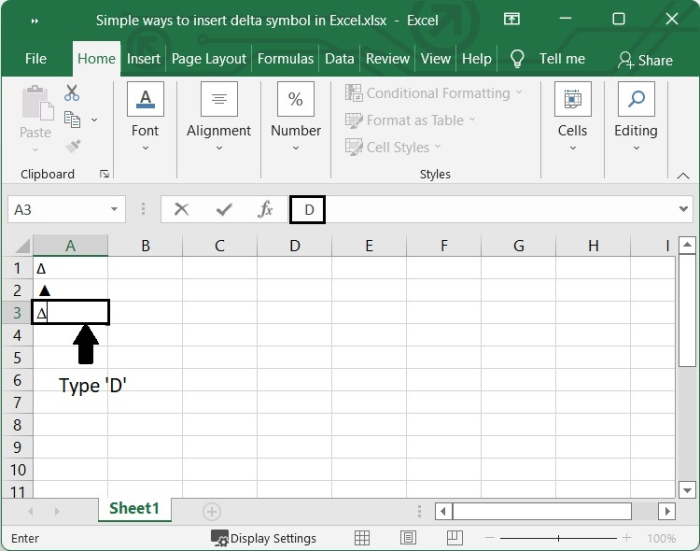700x551 pixels.
Task: Open quick access toolbar overflow arrows
Action: point(34,21)
